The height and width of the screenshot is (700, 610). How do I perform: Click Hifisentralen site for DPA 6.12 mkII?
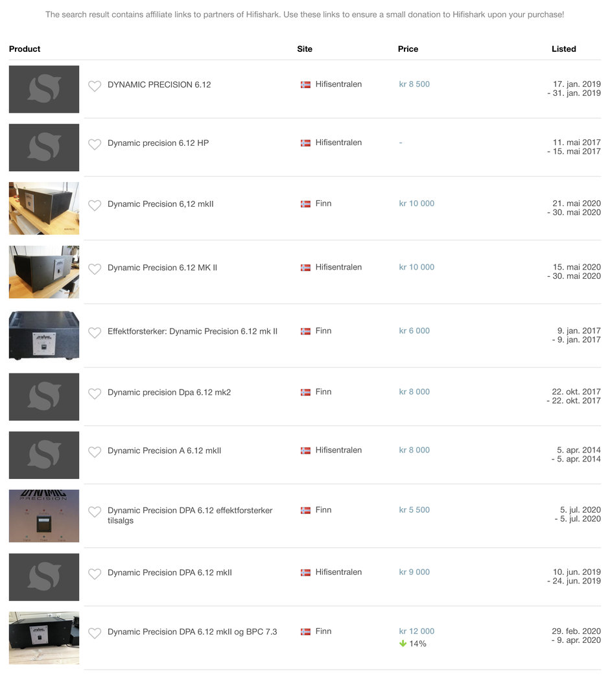pos(338,572)
